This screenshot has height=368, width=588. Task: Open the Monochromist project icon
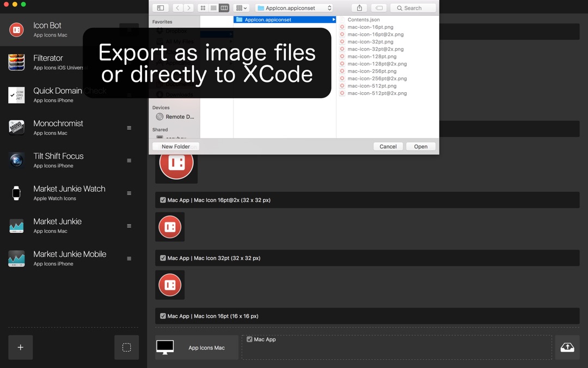click(x=16, y=128)
